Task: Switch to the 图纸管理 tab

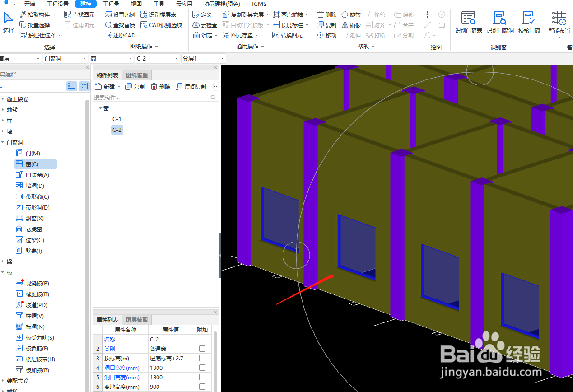Action: (136, 75)
